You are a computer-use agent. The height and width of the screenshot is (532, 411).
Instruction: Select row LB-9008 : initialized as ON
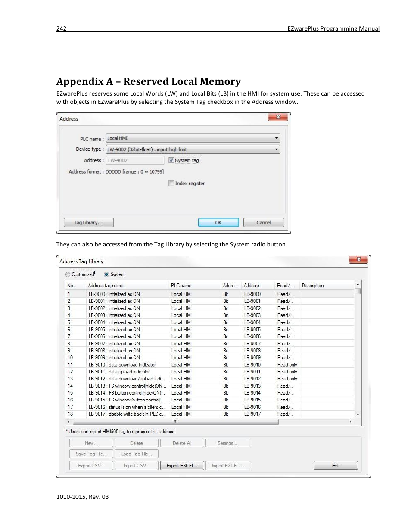210,351
